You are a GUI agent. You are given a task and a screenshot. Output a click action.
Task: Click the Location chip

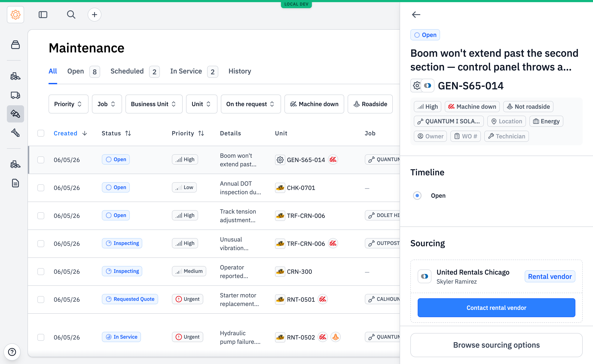pos(506,121)
